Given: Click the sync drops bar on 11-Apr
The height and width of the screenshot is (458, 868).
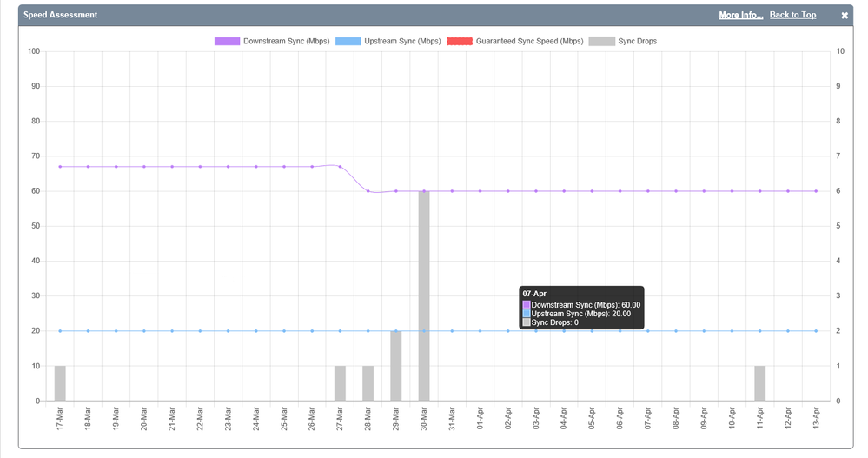Looking at the screenshot, I should click(760, 383).
